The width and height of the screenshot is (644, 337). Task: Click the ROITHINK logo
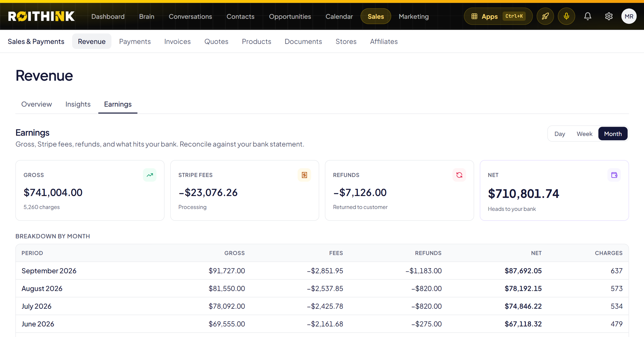coord(42,16)
